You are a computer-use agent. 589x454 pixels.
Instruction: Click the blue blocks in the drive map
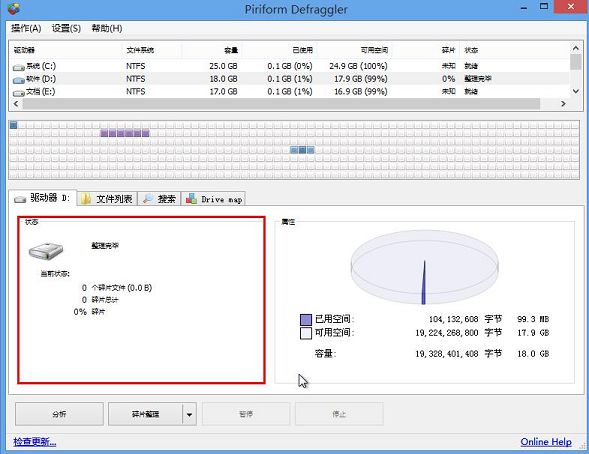pyautogui.click(x=302, y=150)
